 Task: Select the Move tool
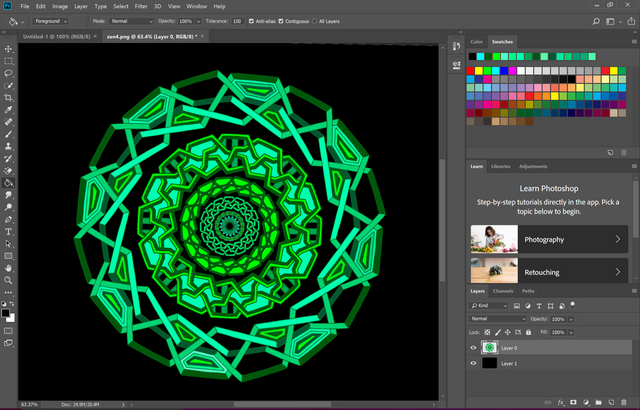pyautogui.click(x=9, y=48)
